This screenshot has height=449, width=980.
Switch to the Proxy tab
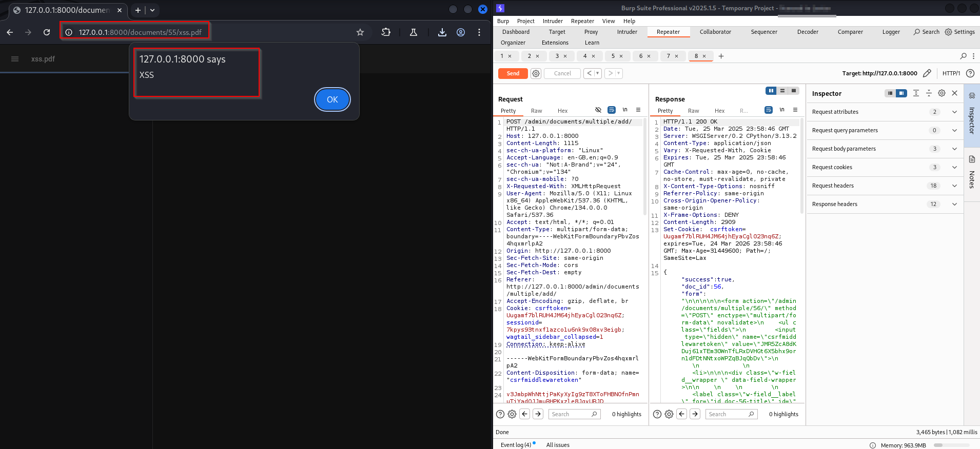click(x=591, y=32)
